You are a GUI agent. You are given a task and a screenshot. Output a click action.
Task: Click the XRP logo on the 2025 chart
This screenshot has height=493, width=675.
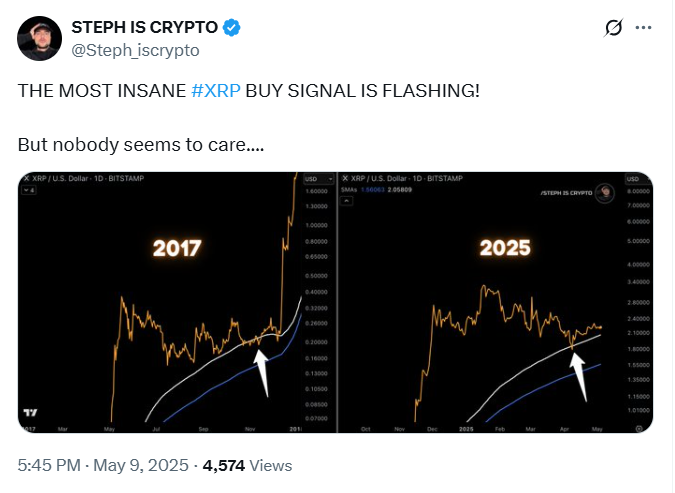point(345,176)
